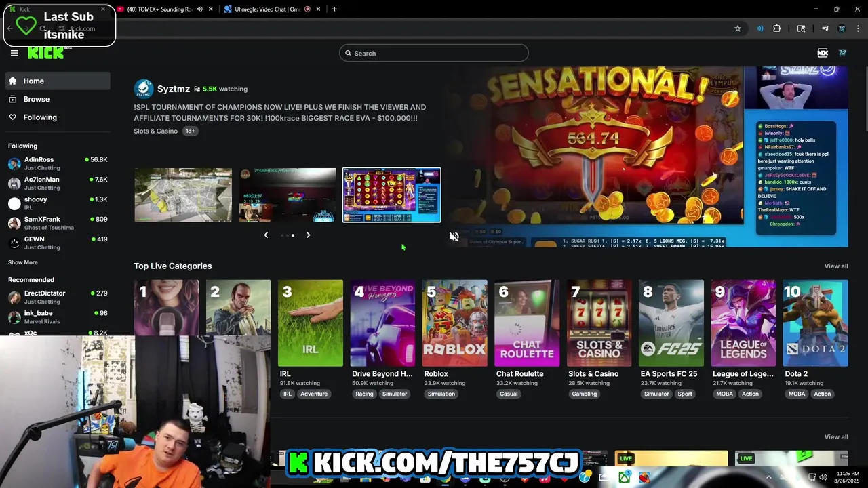The height and width of the screenshot is (488, 868).
Task: Open the Xbox app on the taskbar
Action: [x=624, y=477]
